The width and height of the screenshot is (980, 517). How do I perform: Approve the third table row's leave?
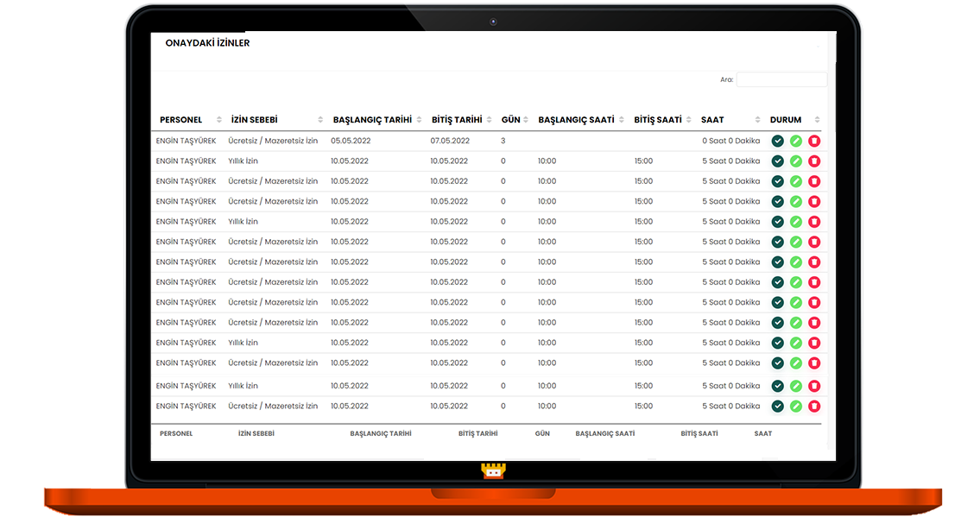point(777,182)
